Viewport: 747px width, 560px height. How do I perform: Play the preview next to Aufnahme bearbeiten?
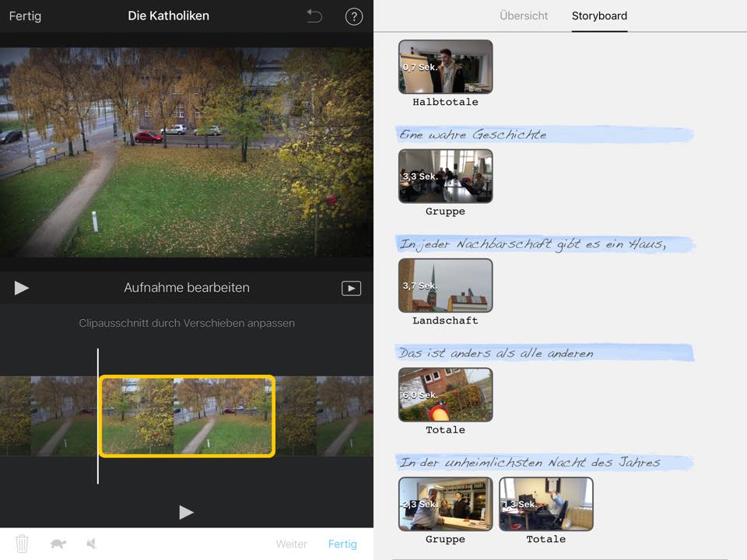(22, 288)
